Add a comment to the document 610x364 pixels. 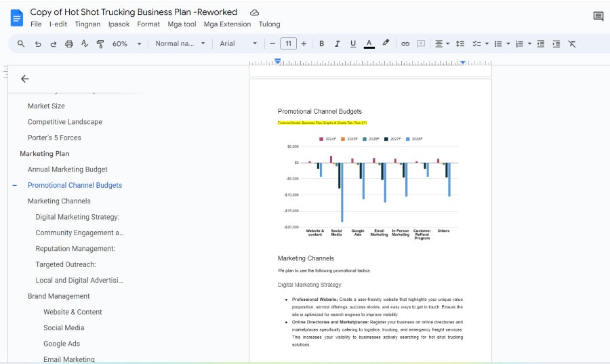tap(421, 44)
